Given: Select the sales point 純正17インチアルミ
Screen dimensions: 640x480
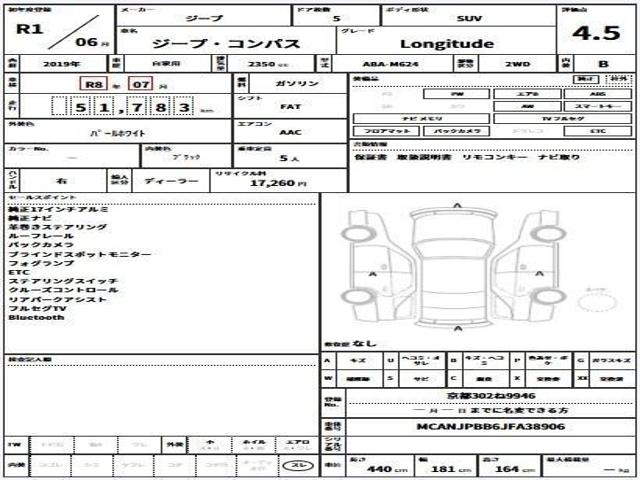Looking at the screenshot, I should (58, 209).
